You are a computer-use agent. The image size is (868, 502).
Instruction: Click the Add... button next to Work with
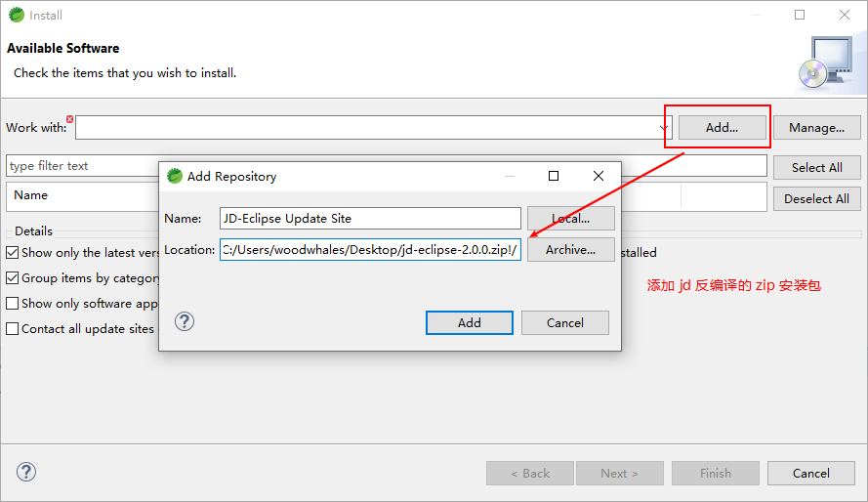(723, 128)
